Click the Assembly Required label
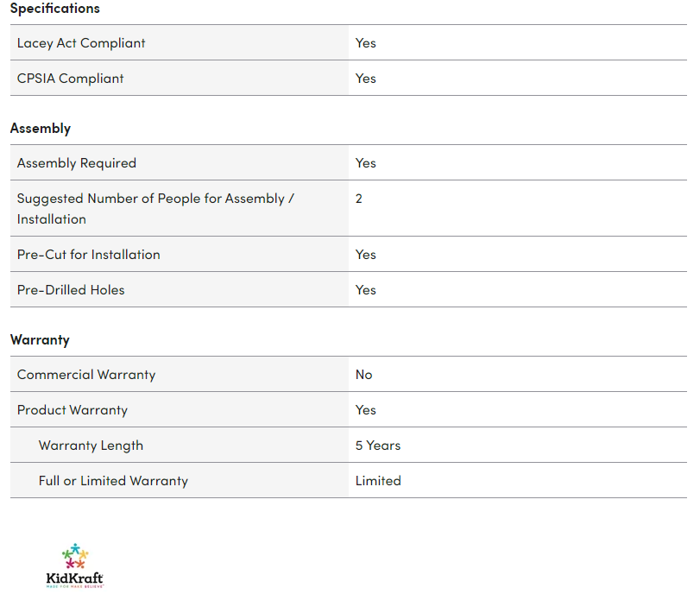 pos(77,163)
